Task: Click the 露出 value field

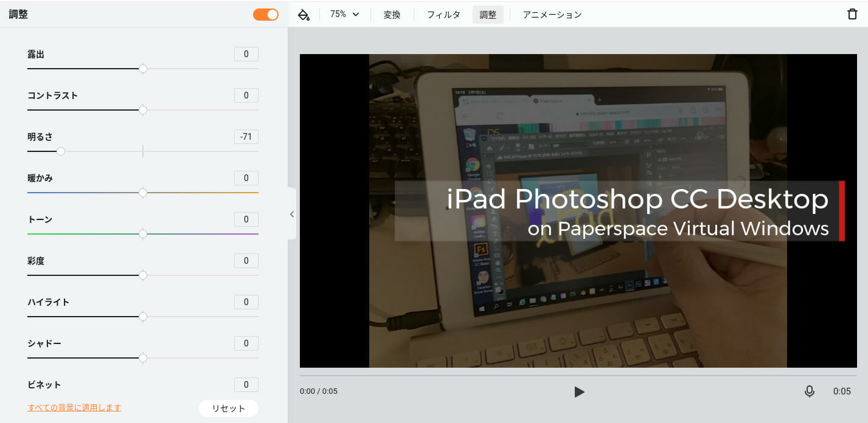Action: click(246, 54)
